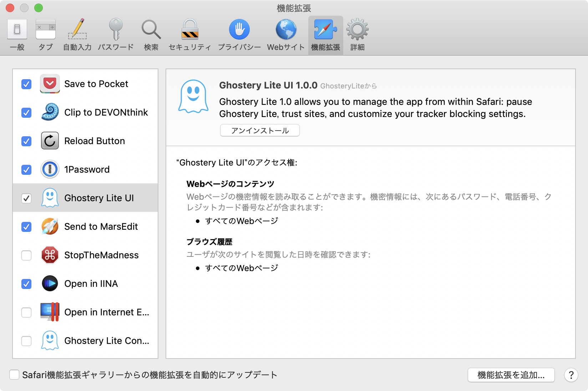Close the preferences window with red button
This screenshot has height=391, width=588.
[x=10, y=7]
